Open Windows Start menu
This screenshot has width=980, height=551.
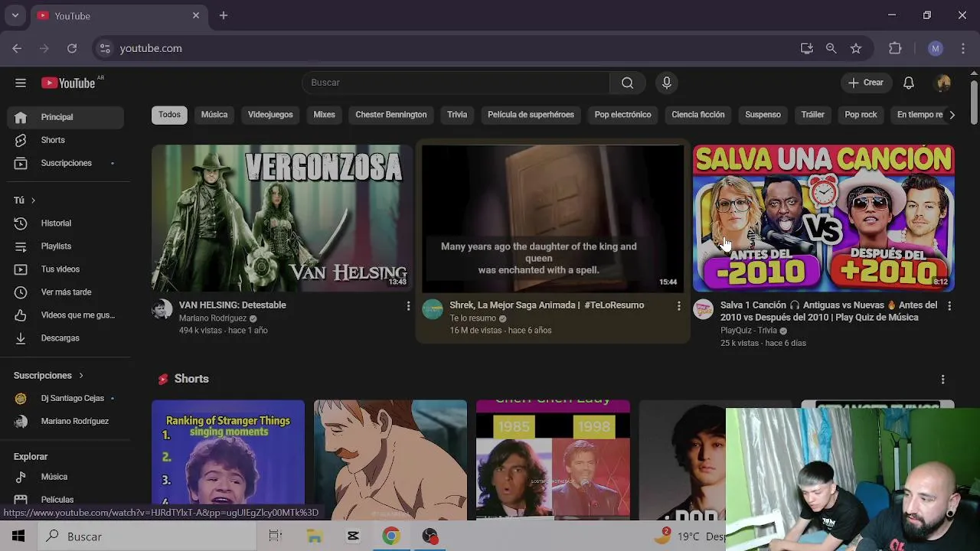[18, 536]
